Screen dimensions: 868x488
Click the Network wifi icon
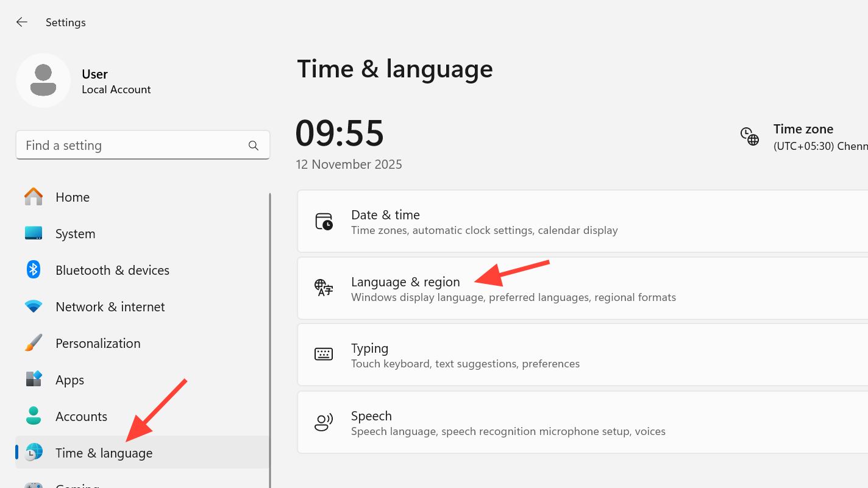tap(34, 306)
